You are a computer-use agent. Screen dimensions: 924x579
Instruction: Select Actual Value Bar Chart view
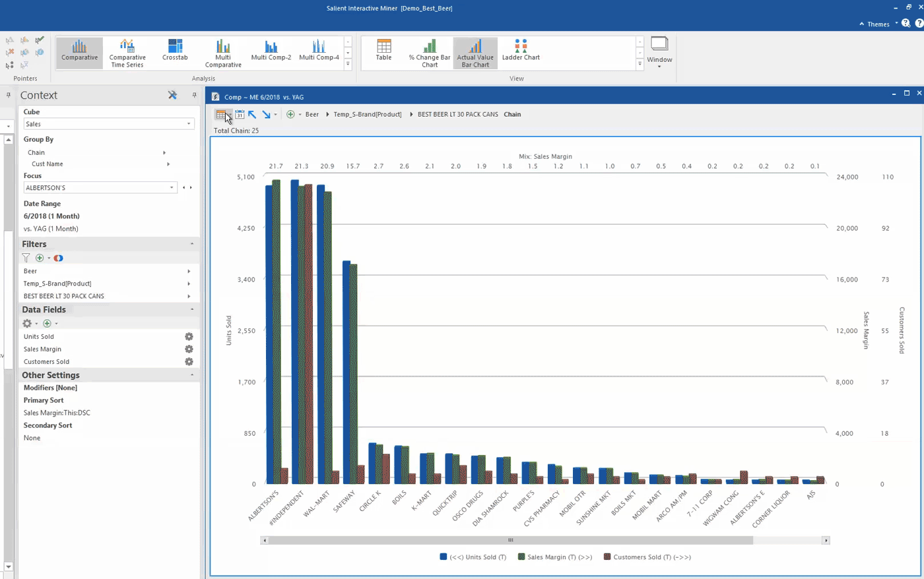pos(475,53)
